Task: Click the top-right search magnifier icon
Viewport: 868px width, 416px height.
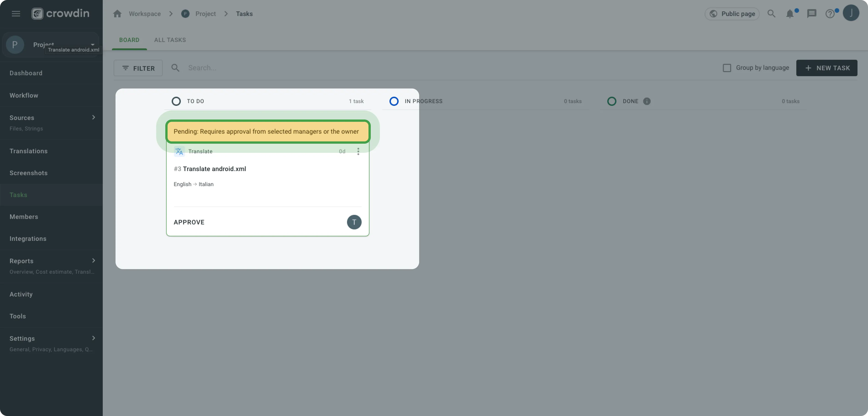Action: coord(771,14)
